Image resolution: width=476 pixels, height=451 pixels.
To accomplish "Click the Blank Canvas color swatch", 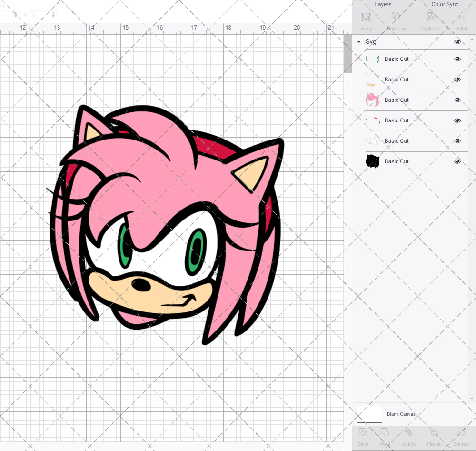I will [x=369, y=414].
